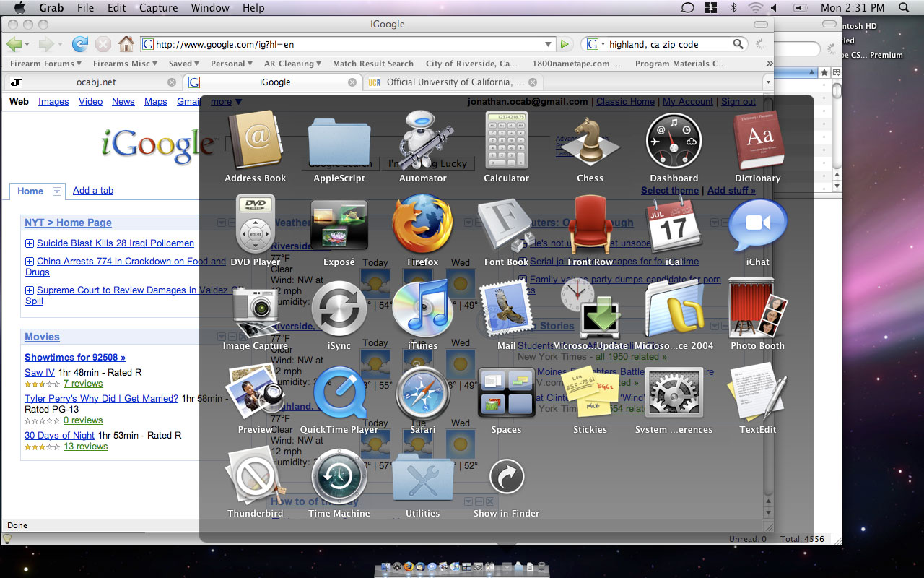Open the Apple menu
Viewport: 924px width, 578px height.
[x=19, y=8]
